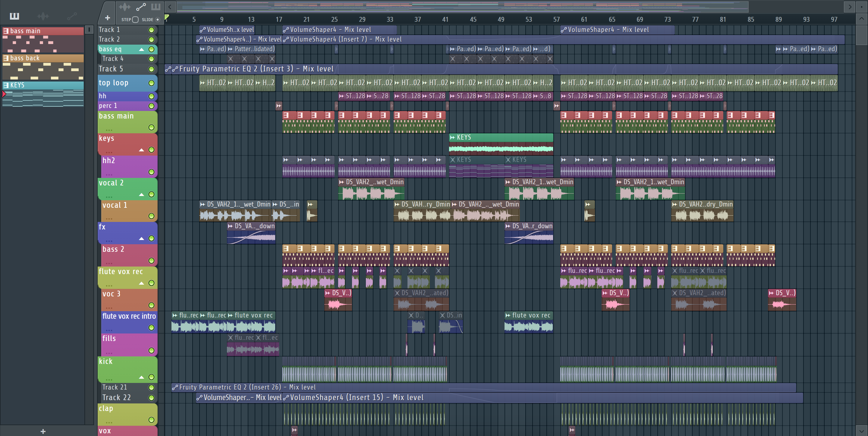Mute the bass eq track

(152, 49)
